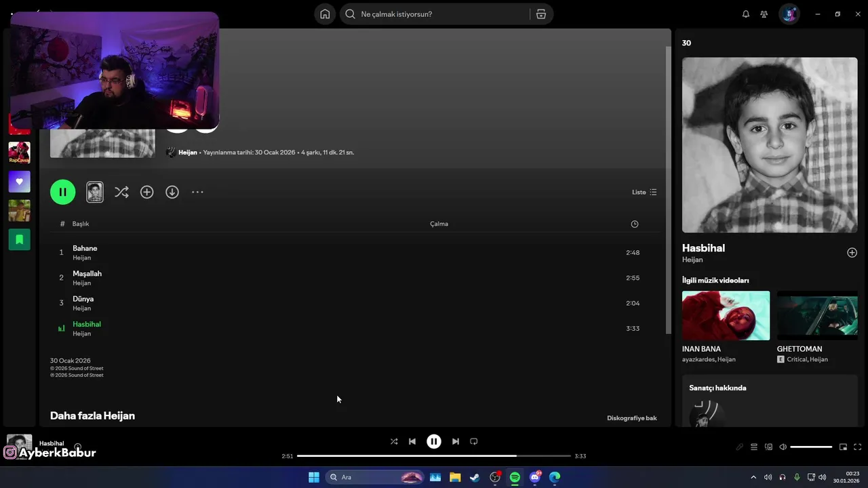Seek on the song progress bar
868x488 pixels.
click(434, 456)
